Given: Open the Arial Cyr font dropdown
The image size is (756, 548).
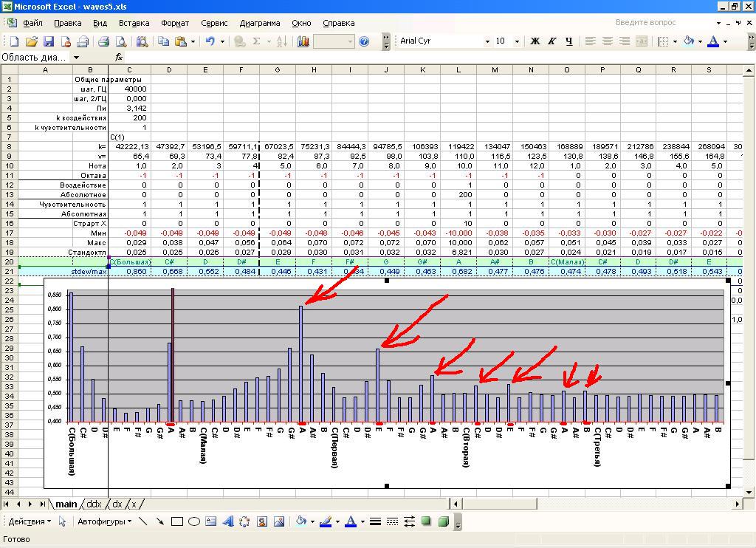Looking at the screenshot, I should point(487,41).
